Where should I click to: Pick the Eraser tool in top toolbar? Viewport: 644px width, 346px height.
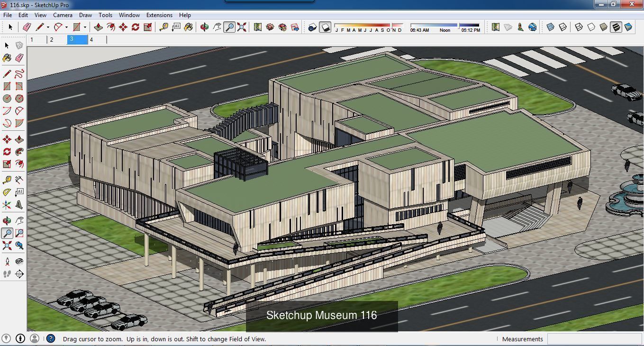pyautogui.click(x=26, y=27)
